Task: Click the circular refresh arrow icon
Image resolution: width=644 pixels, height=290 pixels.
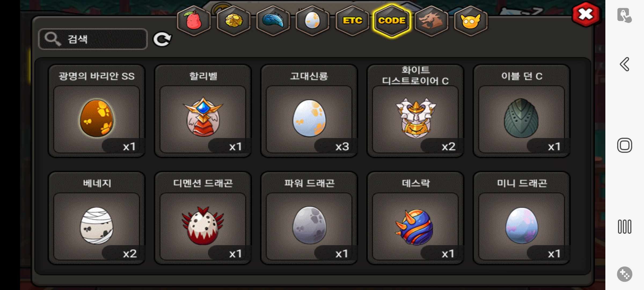Action: coord(162,39)
